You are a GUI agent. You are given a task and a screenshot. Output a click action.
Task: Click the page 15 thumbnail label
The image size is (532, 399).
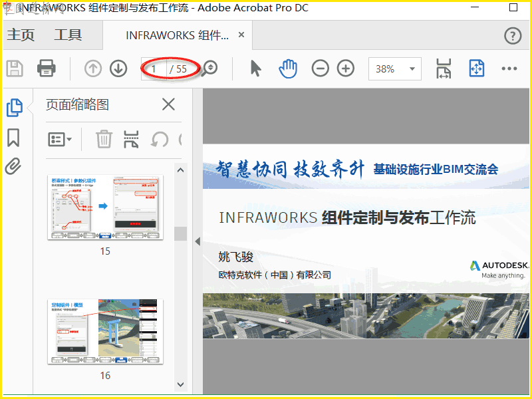tap(105, 251)
